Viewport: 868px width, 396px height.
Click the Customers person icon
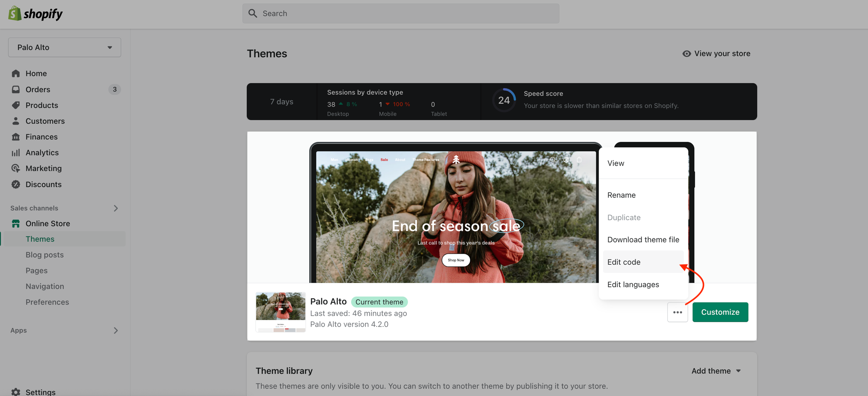coord(15,121)
